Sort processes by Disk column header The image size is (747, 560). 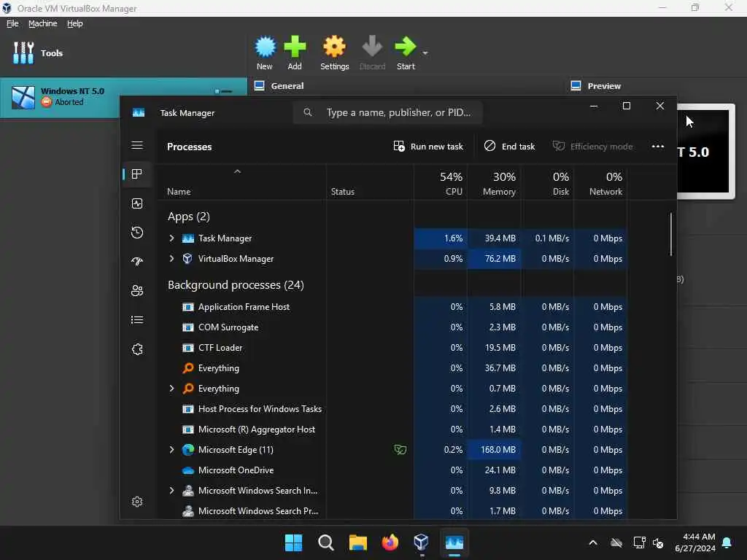click(547, 184)
